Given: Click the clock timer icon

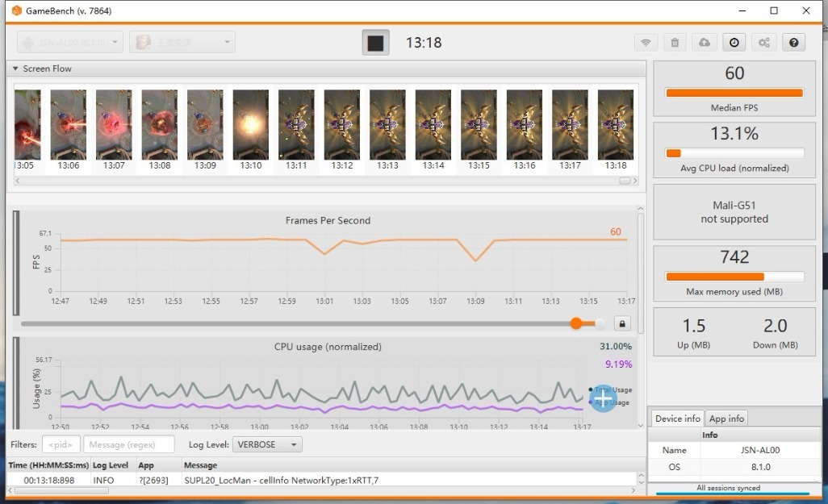Looking at the screenshot, I should 734,43.
